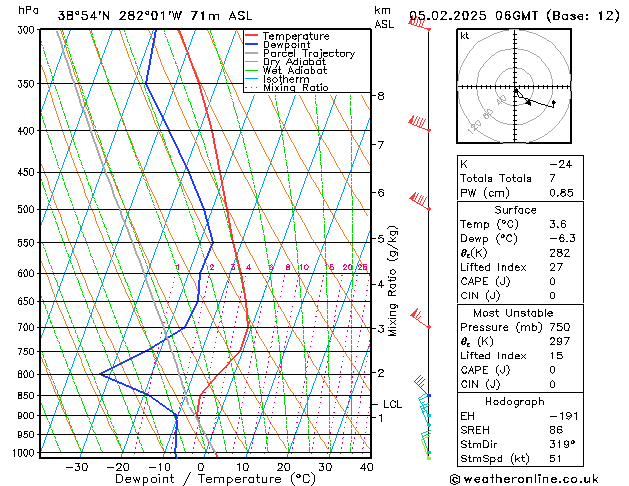
Task: Click the storm motion marker in hodograph
Action: [x=553, y=102]
